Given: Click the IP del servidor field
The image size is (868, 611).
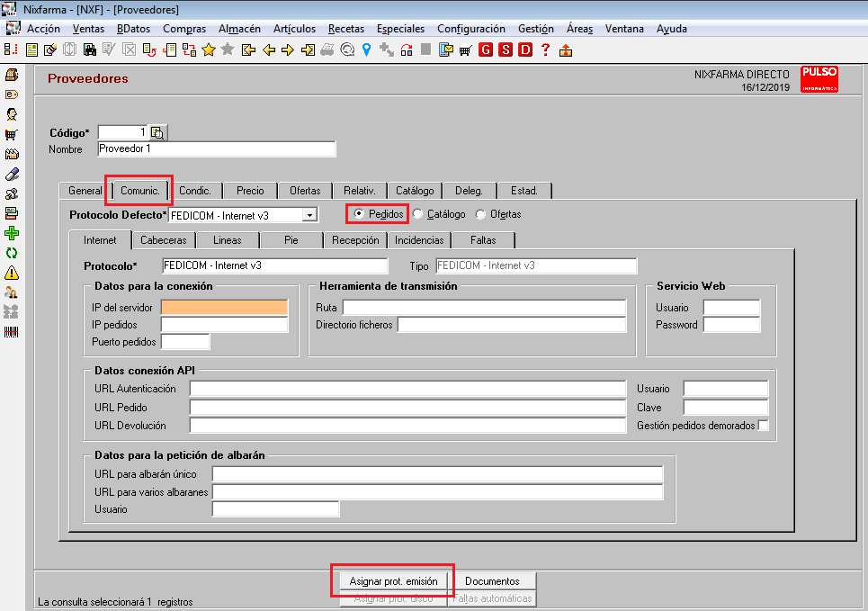Looking at the screenshot, I should 224,308.
